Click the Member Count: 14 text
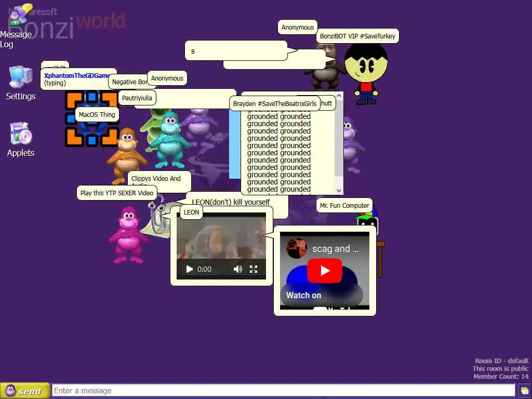 [501, 376]
